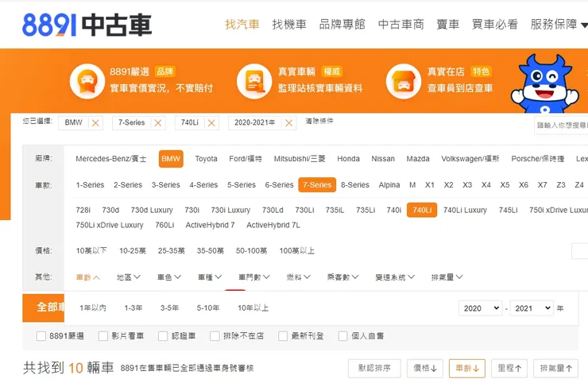
Task: Click the 真實車輛 document icon
Action: click(254, 81)
